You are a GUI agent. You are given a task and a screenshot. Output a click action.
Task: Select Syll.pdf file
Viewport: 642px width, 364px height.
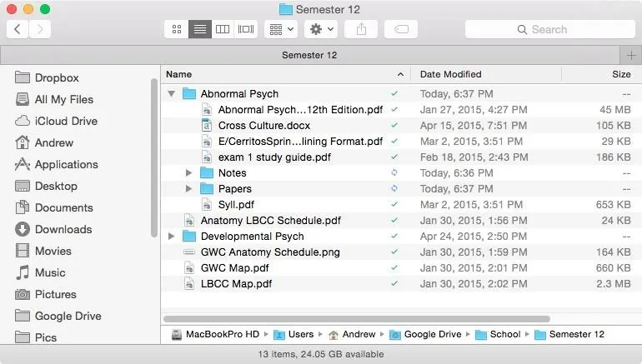236,205
